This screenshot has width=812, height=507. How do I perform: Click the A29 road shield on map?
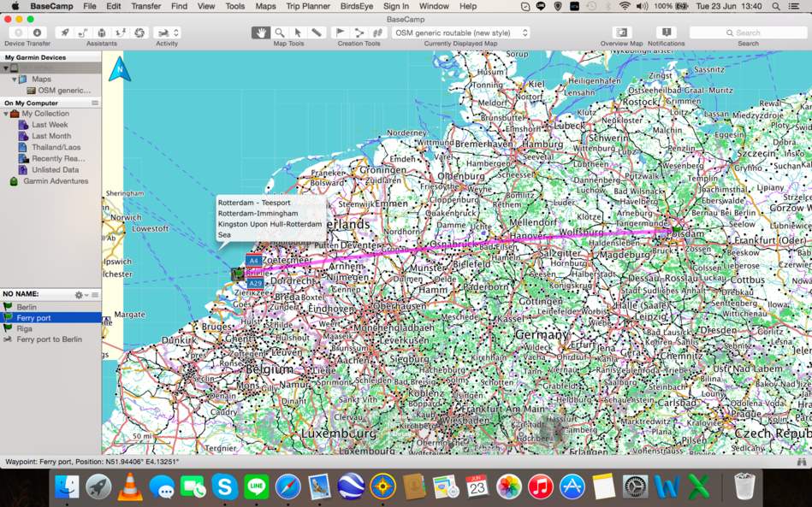coord(255,284)
